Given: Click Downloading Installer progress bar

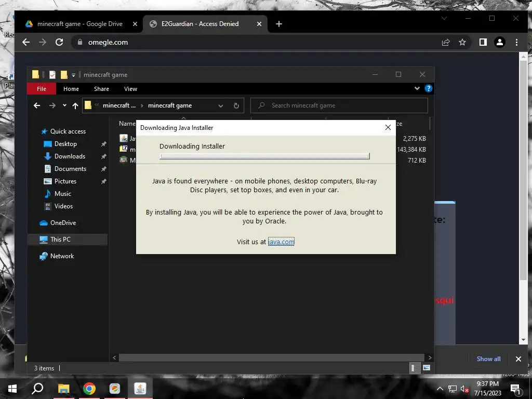Looking at the screenshot, I should [264, 156].
